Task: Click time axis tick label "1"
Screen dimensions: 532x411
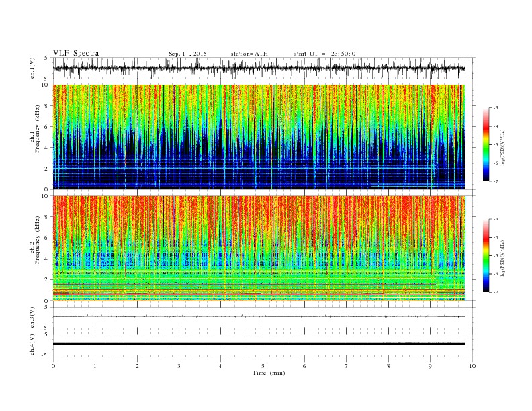Action: (x=95, y=366)
